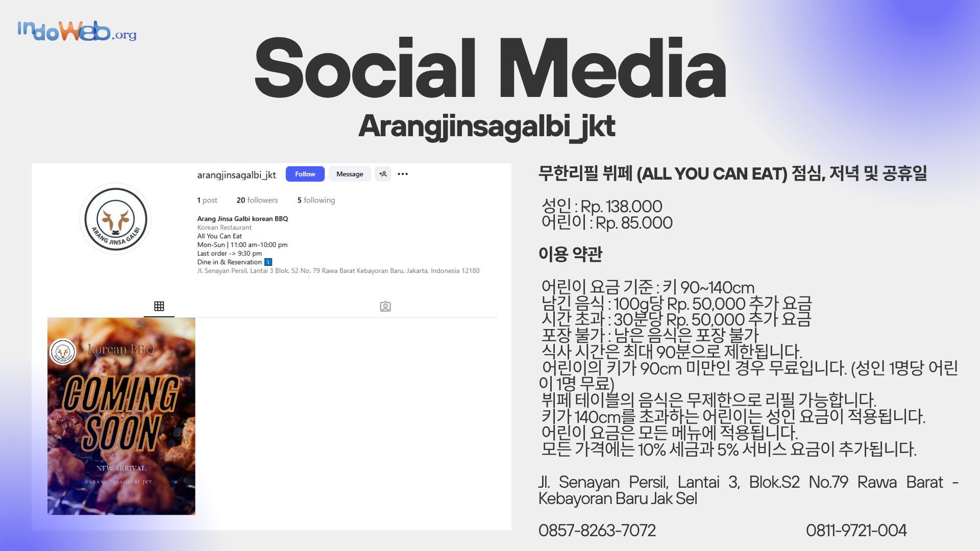Click the phone number 0811-9721-004

[856, 531]
